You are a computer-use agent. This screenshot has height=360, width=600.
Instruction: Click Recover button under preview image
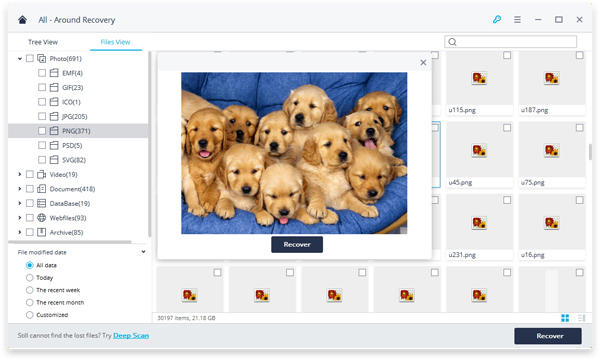(297, 244)
